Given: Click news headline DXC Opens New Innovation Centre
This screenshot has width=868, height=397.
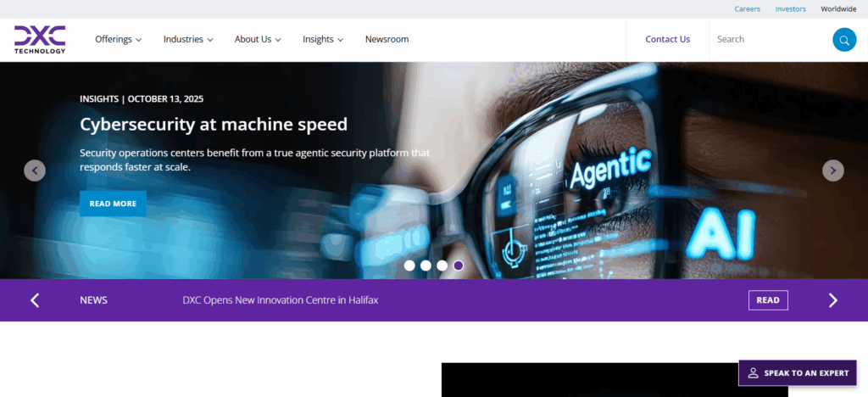Looking at the screenshot, I should coord(281,300).
